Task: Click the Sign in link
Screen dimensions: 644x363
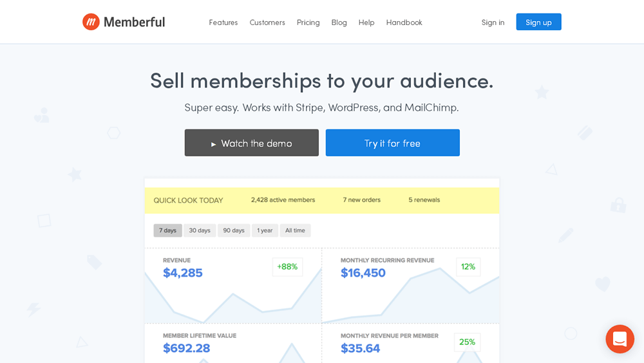Action: [x=493, y=23]
